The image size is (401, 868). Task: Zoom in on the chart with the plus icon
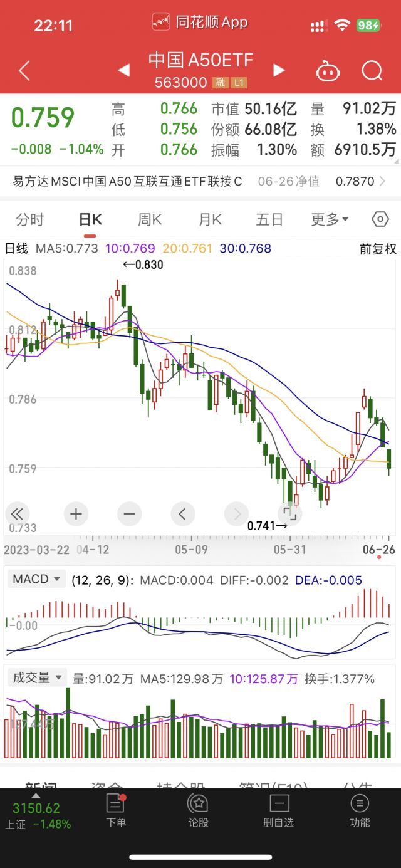(76, 514)
